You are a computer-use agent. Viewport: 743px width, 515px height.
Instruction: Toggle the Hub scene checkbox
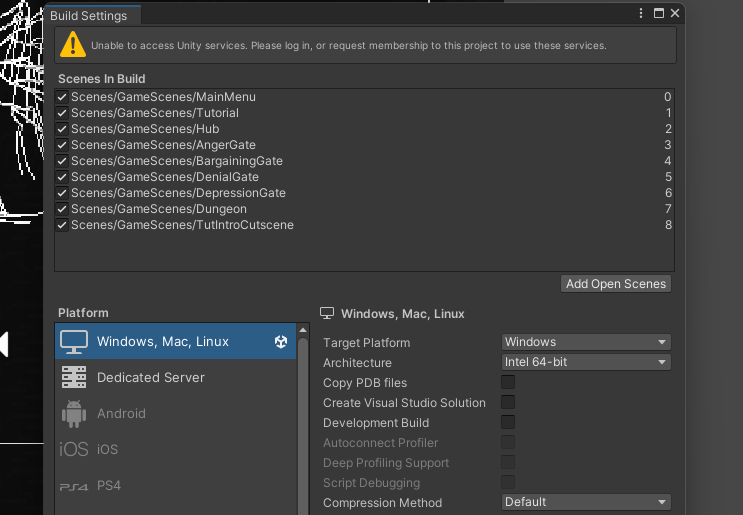point(62,129)
